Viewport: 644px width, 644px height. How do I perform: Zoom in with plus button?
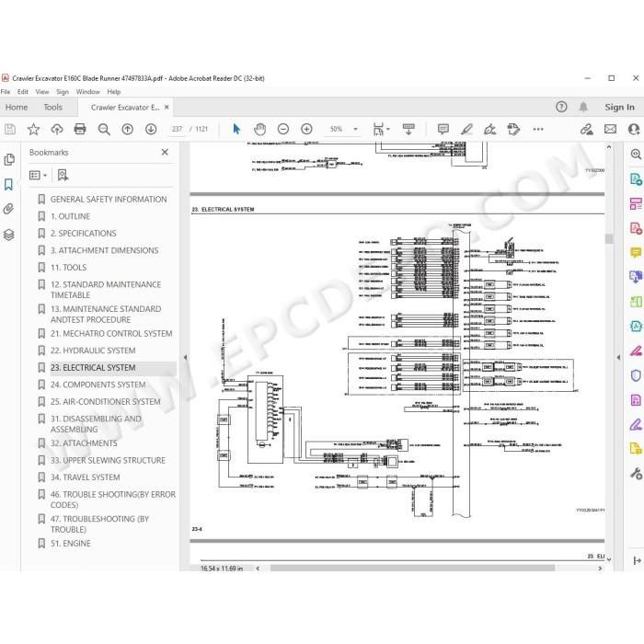[306, 130]
